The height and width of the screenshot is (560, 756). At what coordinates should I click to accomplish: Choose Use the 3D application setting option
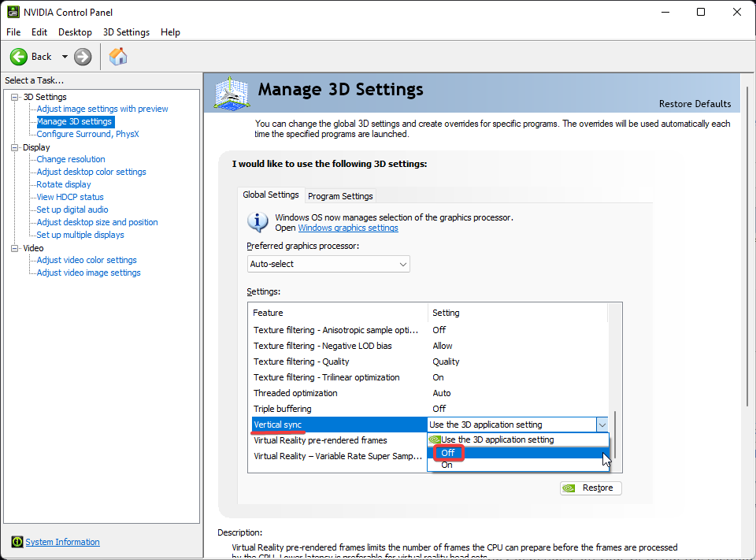[x=518, y=439]
